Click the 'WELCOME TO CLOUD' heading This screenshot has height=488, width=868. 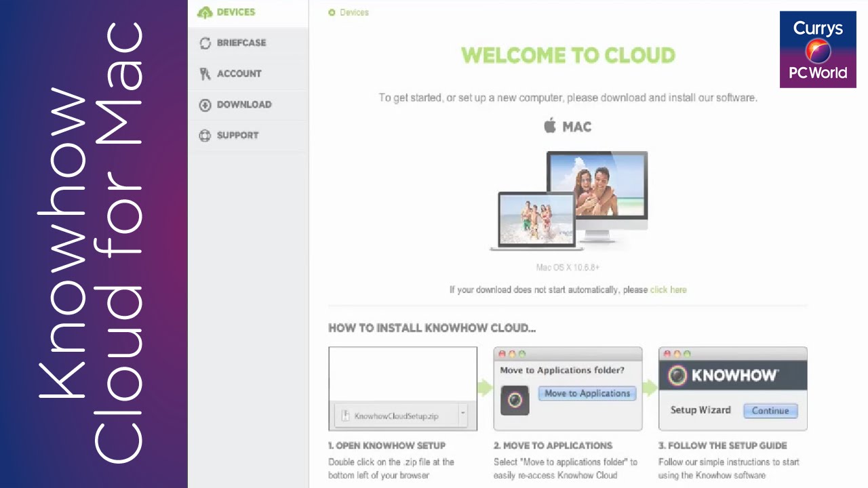tap(568, 56)
